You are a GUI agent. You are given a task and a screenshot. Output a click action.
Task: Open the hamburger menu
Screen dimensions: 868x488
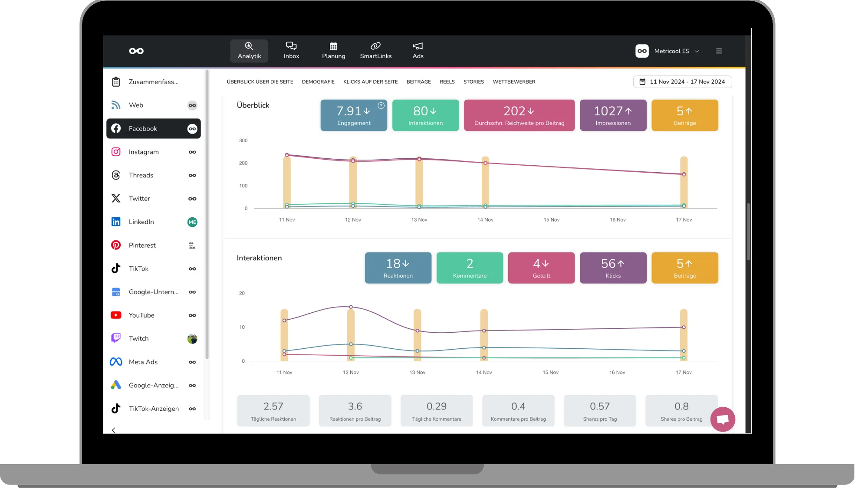pos(719,51)
